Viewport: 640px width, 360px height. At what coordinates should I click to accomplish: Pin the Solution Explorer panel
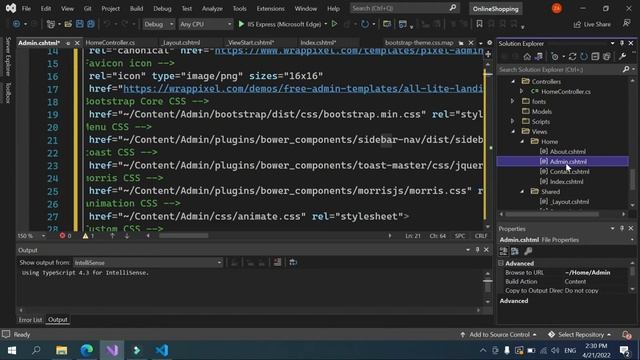pyautogui.click(x=622, y=43)
